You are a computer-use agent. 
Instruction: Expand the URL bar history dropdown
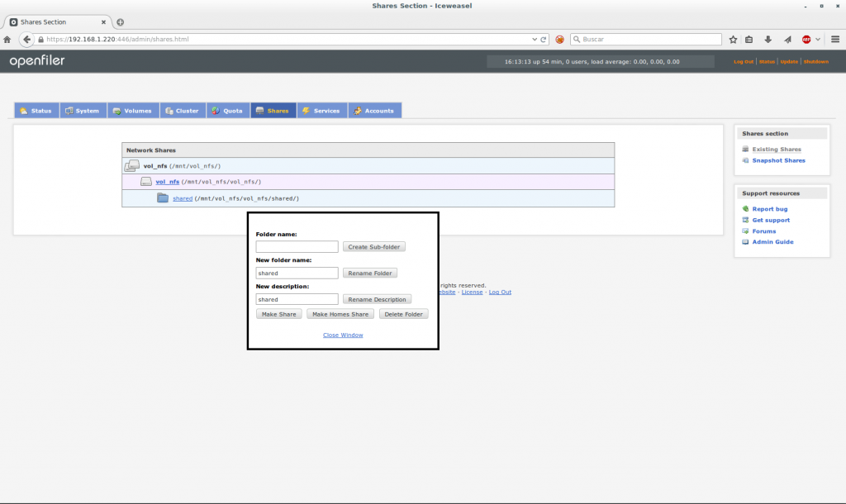[x=534, y=39]
